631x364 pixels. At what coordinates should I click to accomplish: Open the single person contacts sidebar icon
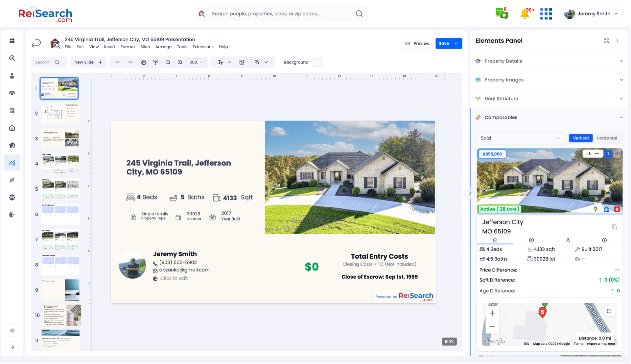pos(12,76)
